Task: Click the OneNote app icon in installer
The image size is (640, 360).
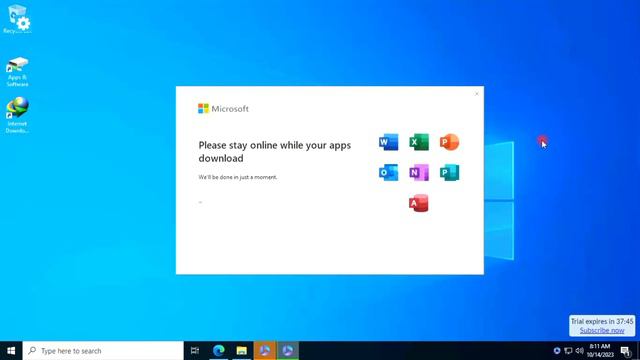Action: pyautogui.click(x=419, y=172)
